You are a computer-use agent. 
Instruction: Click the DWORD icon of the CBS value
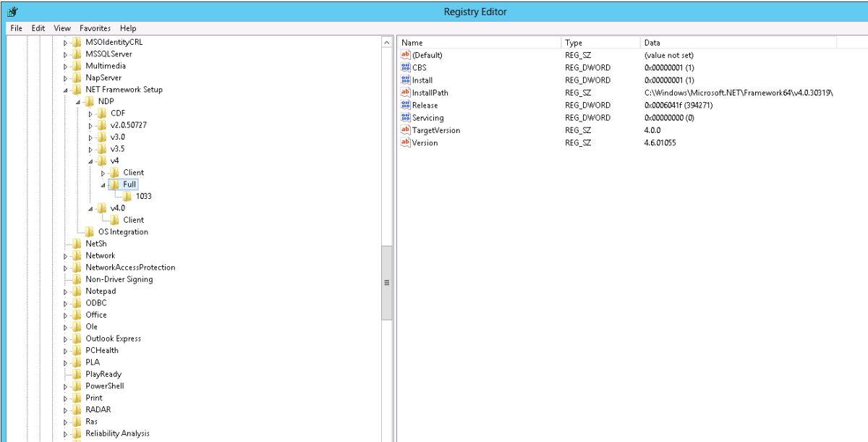pos(405,67)
